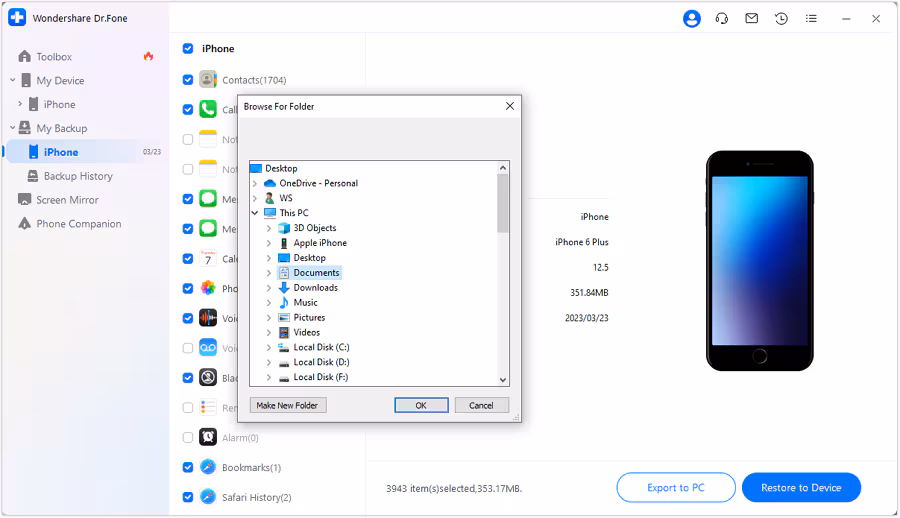Viewport: 900px width, 518px height.
Task: Select the 3D Objects cube icon
Action: pos(284,228)
